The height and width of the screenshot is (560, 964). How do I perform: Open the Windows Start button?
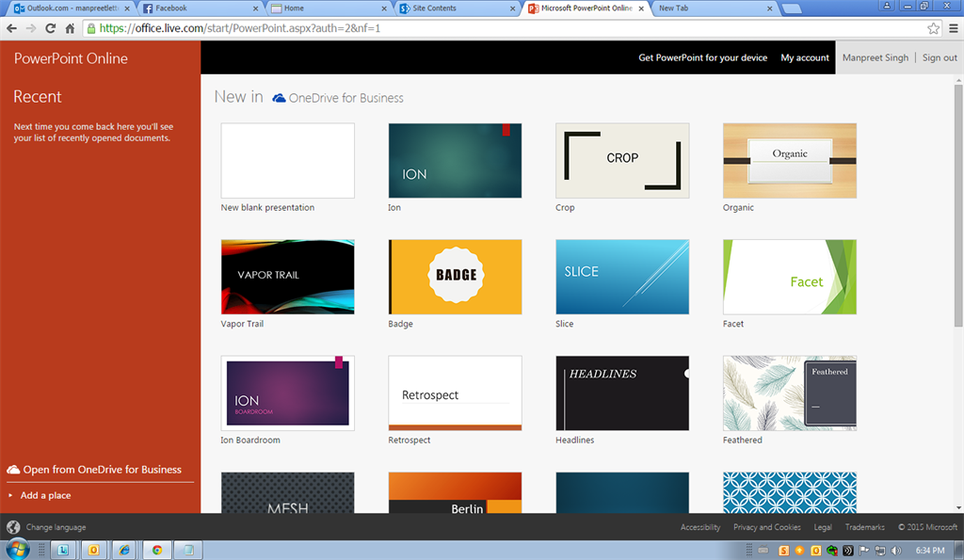(x=17, y=550)
